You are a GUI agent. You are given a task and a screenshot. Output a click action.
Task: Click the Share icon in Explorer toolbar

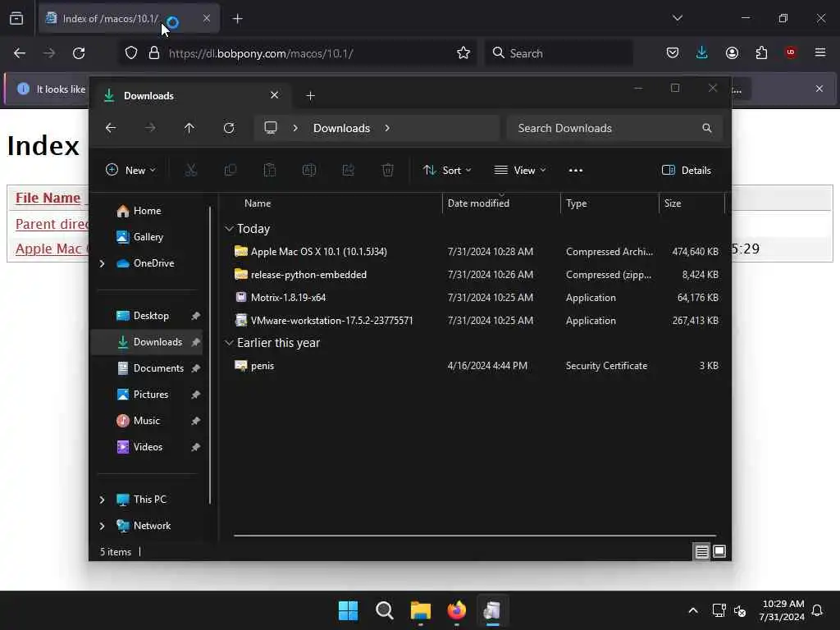(348, 171)
